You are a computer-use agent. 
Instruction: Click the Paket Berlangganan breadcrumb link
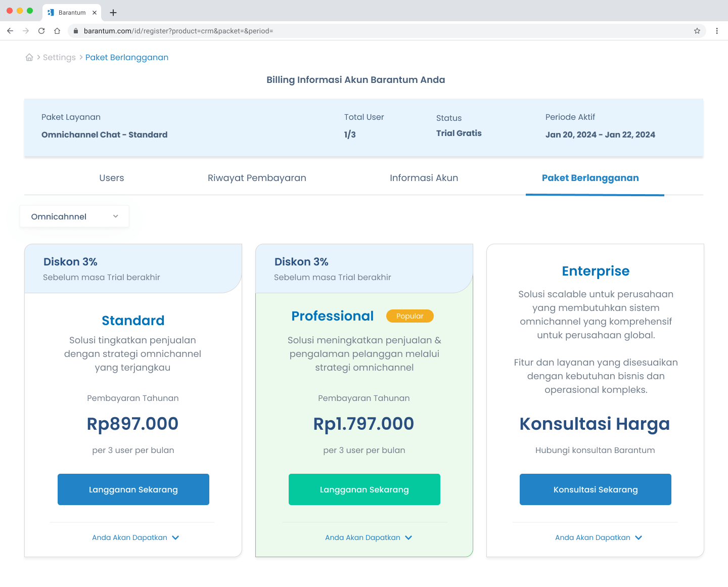127,58
